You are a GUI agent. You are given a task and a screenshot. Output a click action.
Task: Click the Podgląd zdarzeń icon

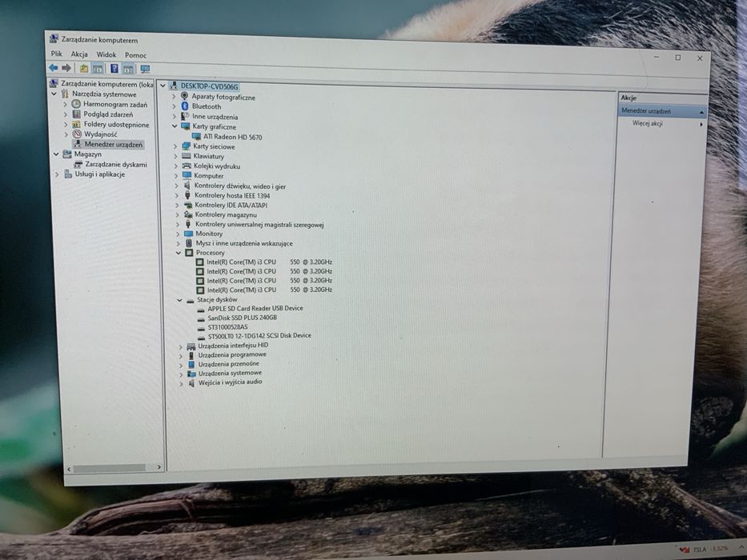point(76,114)
